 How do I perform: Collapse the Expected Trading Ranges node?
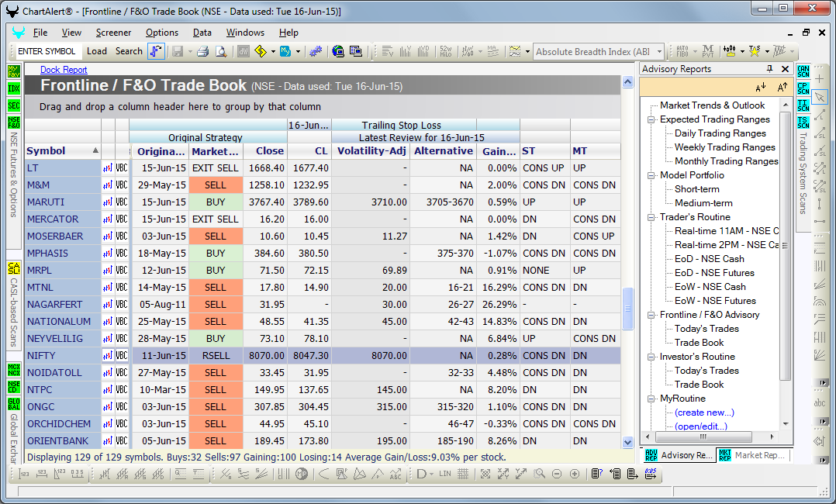pyautogui.click(x=651, y=119)
